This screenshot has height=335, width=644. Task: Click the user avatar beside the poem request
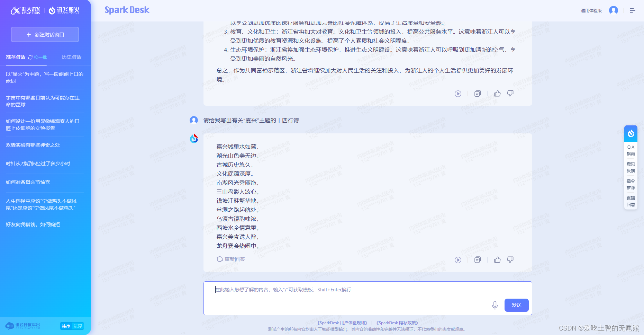pos(194,120)
